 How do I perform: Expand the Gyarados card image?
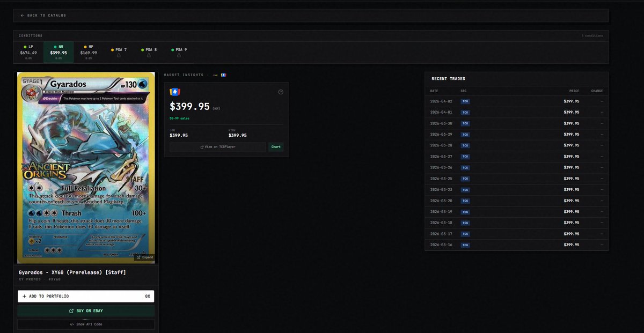144,257
